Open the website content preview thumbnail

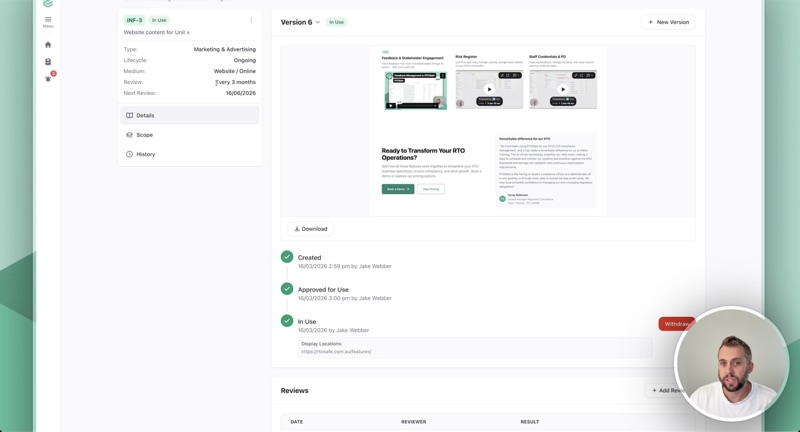(x=488, y=131)
